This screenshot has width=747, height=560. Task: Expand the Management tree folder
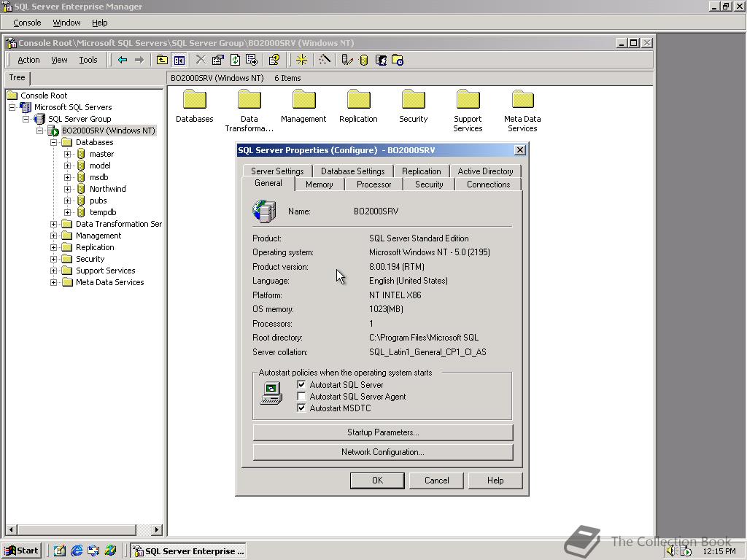coord(53,236)
